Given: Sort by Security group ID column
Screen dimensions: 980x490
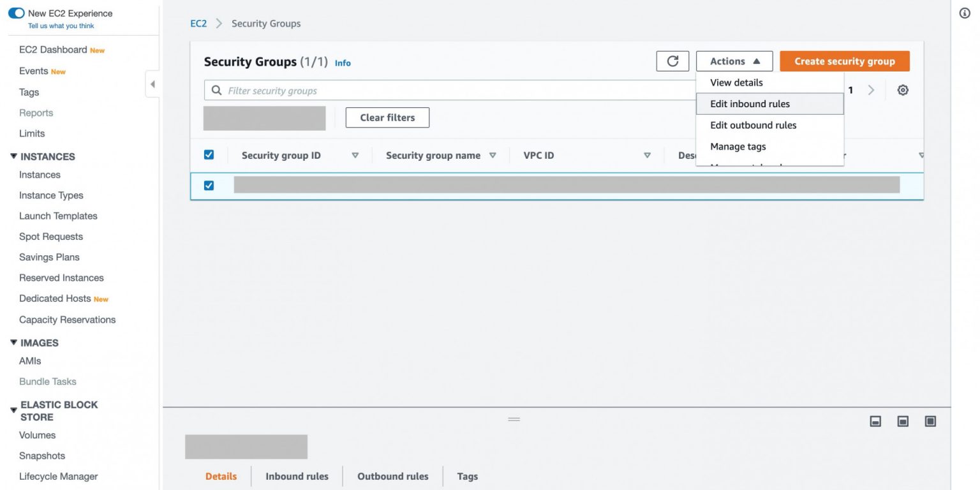Looking at the screenshot, I should (x=355, y=155).
